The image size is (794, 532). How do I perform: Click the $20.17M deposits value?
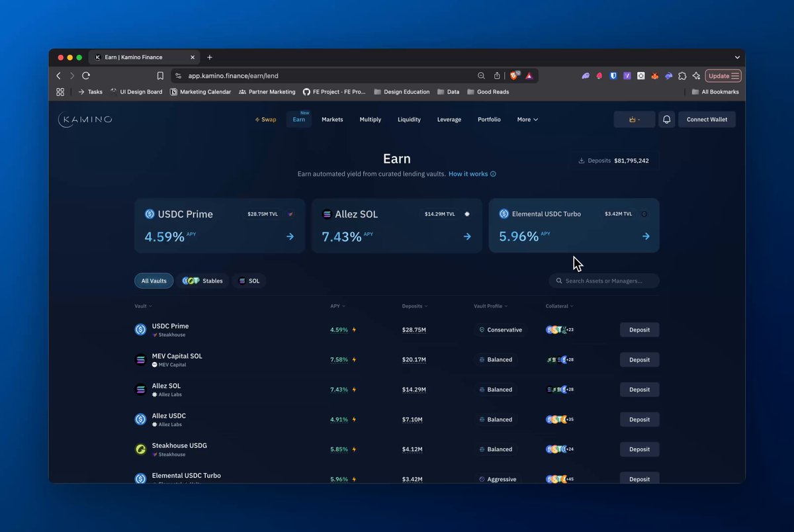[414, 360]
